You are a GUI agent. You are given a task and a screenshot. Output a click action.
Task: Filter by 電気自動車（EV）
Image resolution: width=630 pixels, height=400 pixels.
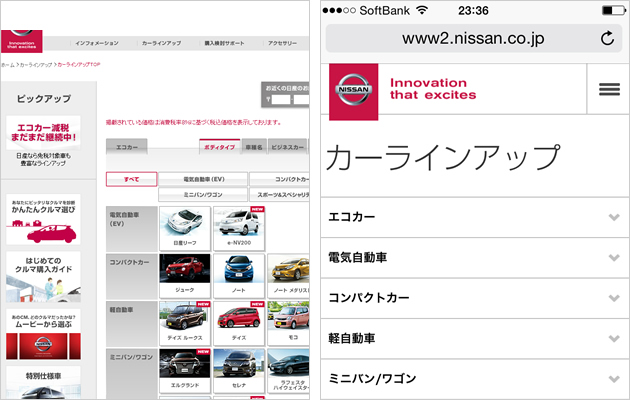point(203,179)
